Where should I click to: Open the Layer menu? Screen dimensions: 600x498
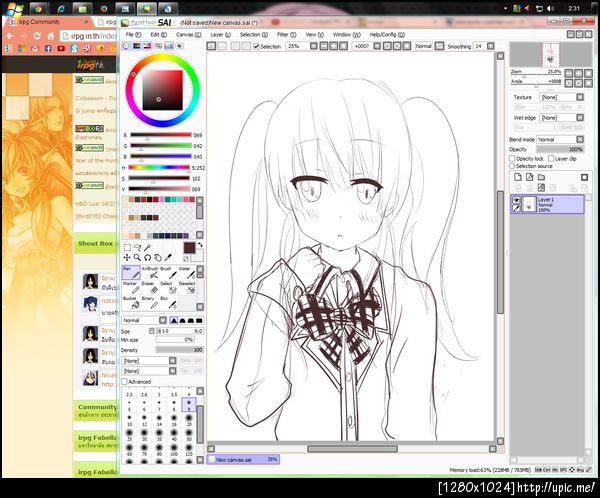click(220, 34)
